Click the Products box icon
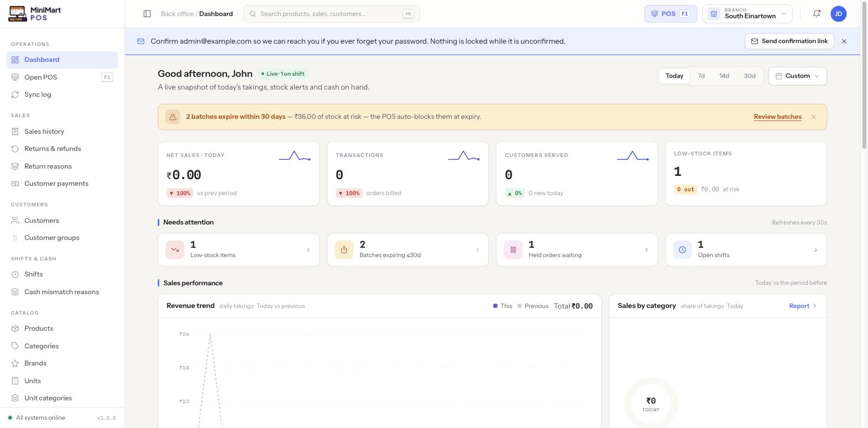Image resolution: width=868 pixels, height=428 pixels. 15,328
